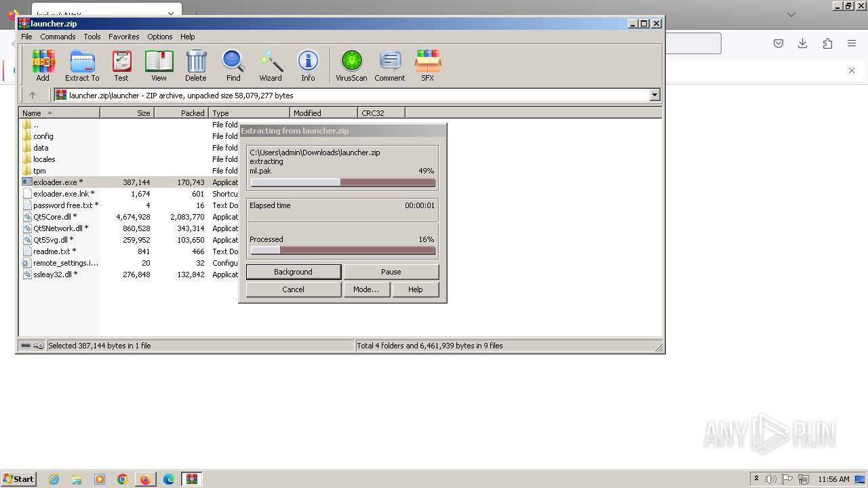The height and width of the screenshot is (488, 868).
Task: Open the Tools menu
Action: [x=92, y=37]
